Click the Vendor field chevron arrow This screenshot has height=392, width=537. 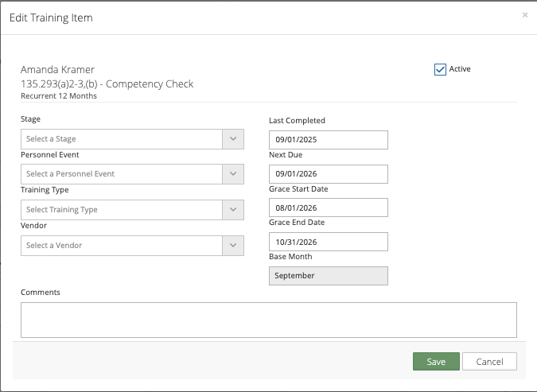[x=233, y=246]
